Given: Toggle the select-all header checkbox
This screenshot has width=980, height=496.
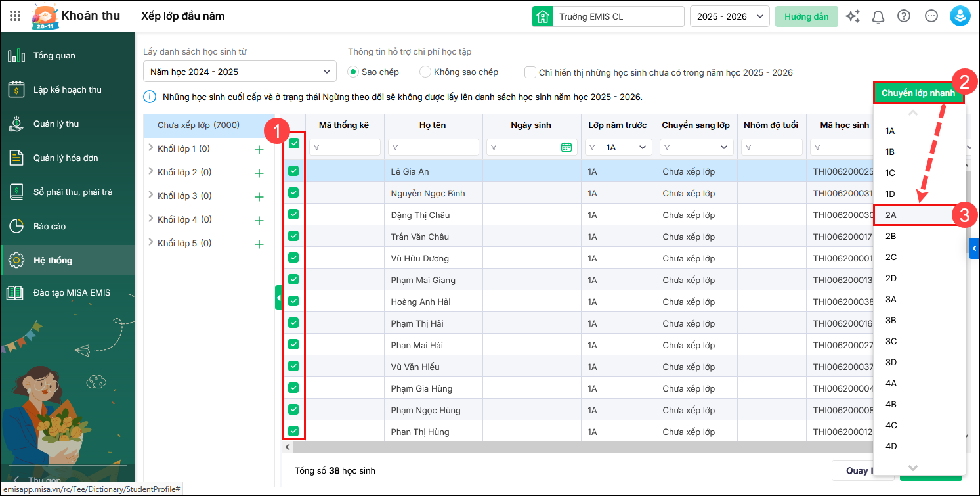Looking at the screenshot, I should 294,143.
